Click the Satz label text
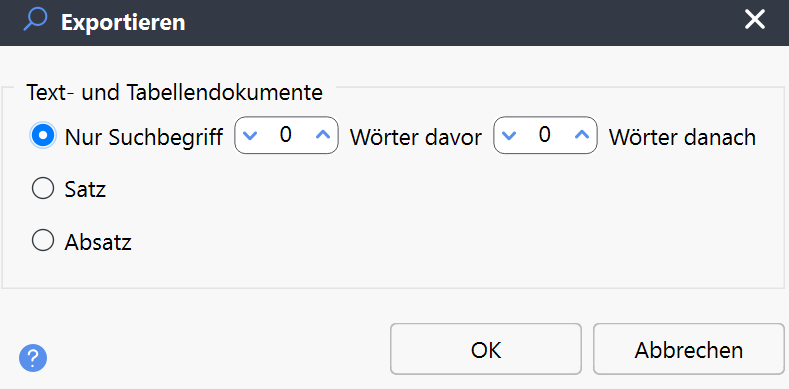This screenshot has height=389, width=789. [85, 189]
